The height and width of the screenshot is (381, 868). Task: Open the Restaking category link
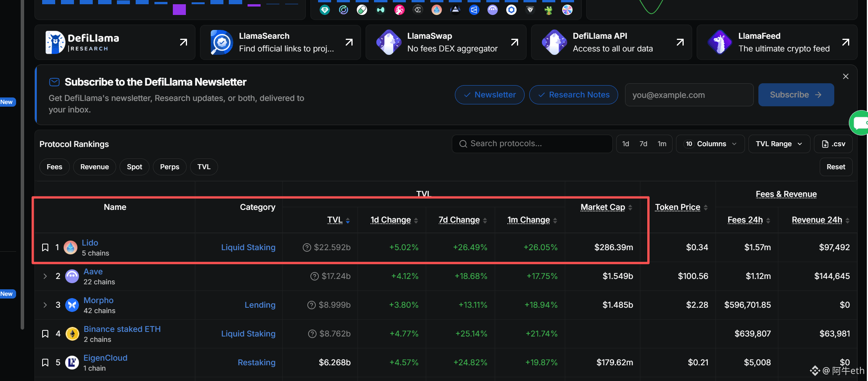[x=257, y=363]
